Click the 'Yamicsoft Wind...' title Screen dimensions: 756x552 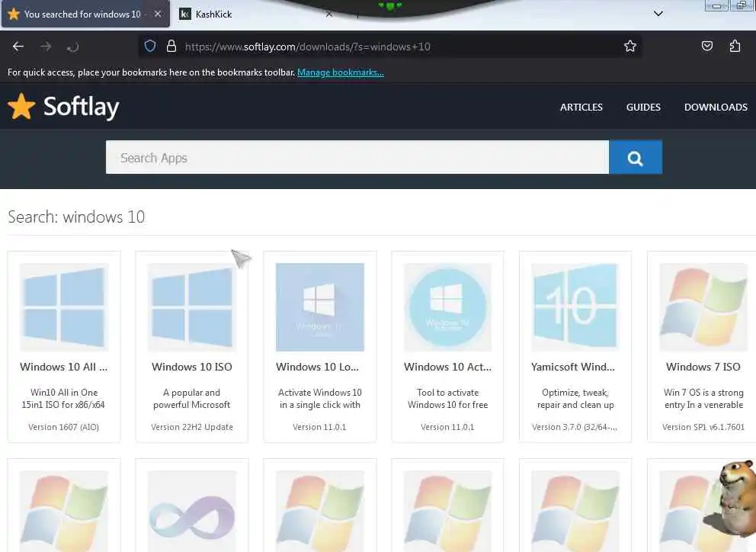coord(573,367)
